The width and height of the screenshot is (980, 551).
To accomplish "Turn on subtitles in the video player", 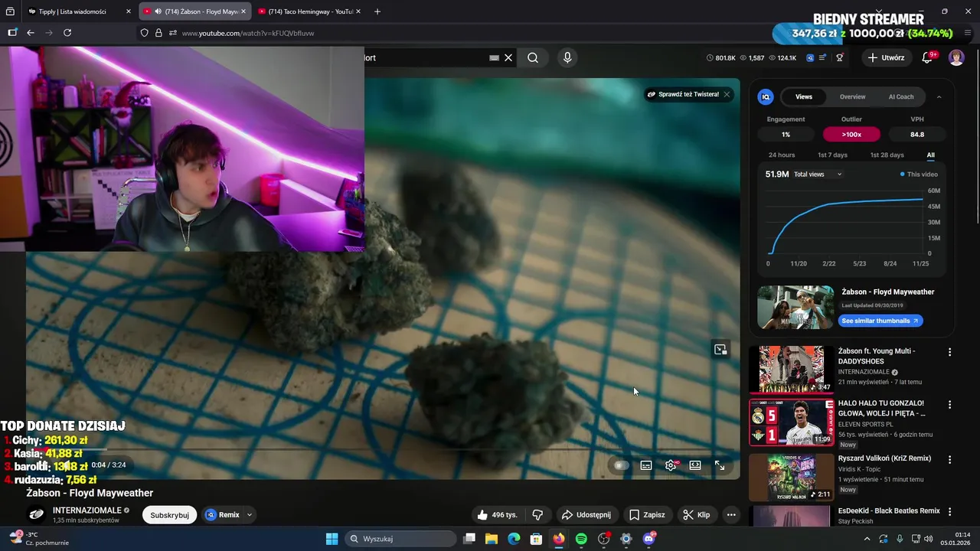I will (646, 465).
